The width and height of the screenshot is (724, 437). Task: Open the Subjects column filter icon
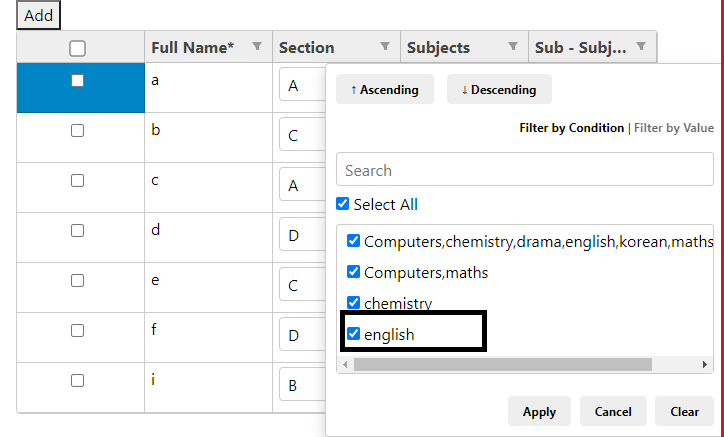coord(513,46)
